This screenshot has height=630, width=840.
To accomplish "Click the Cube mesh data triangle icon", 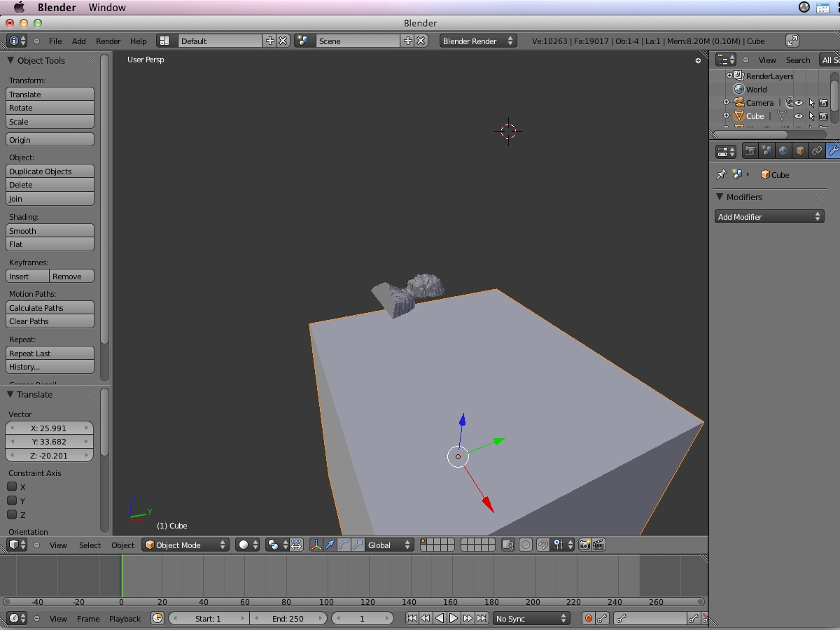I will click(x=781, y=116).
